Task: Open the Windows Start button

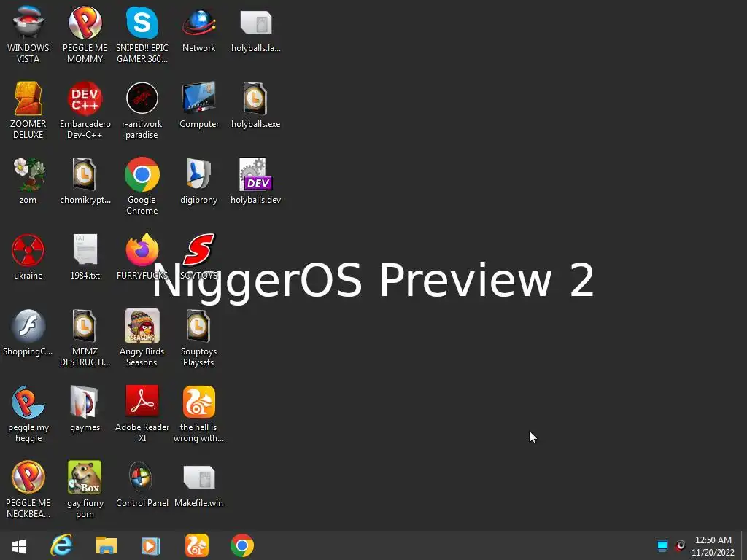Action: tap(19, 545)
